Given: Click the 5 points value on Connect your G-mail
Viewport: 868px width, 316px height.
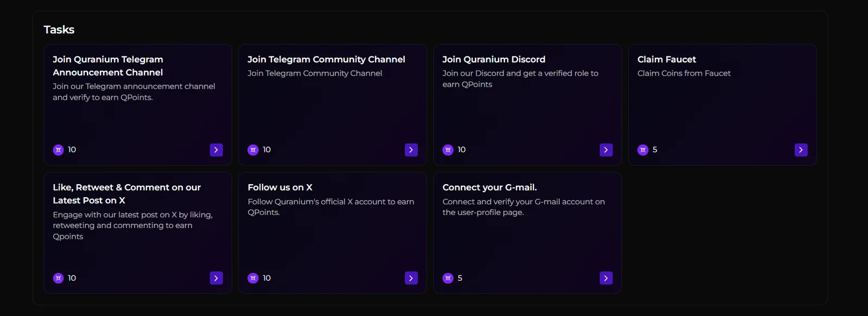Looking at the screenshot, I should coord(460,278).
